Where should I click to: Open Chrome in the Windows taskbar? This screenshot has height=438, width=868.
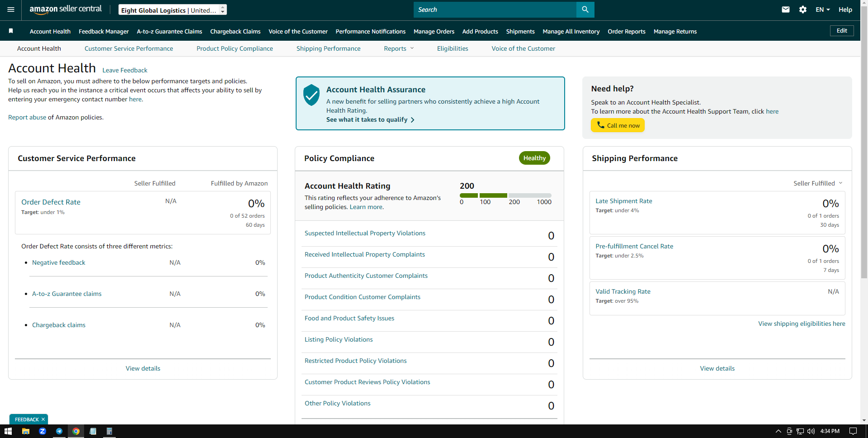coord(76,431)
